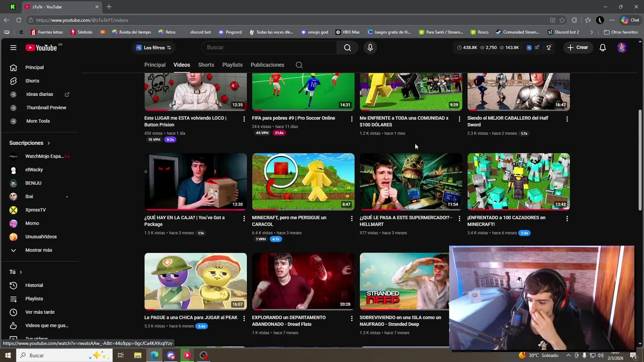The width and height of the screenshot is (644, 362).
Task: Open the 30°C Soleado weather widget
Action: [x=539, y=355]
